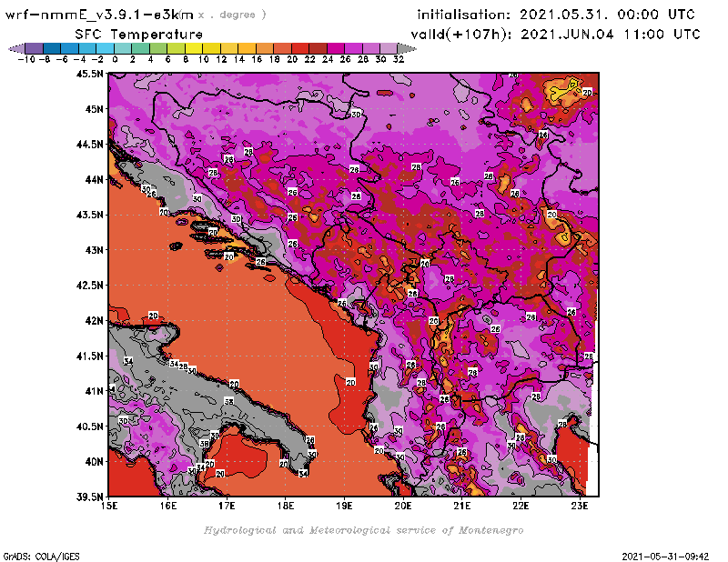Click the 42N latitude axis label
The height and width of the screenshot is (562, 728).
coord(93,320)
